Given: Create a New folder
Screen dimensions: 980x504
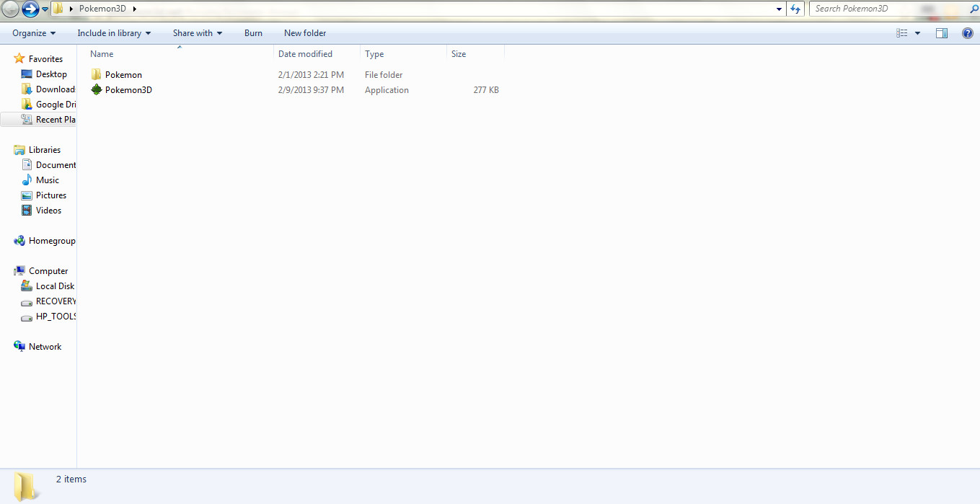Looking at the screenshot, I should pos(305,33).
